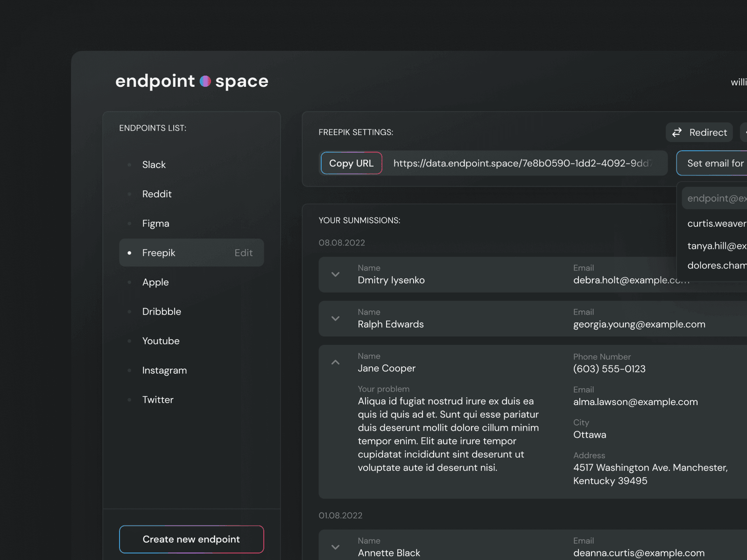
Task: Open the Dribbble endpoint
Action: pyautogui.click(x=162, y=312)
